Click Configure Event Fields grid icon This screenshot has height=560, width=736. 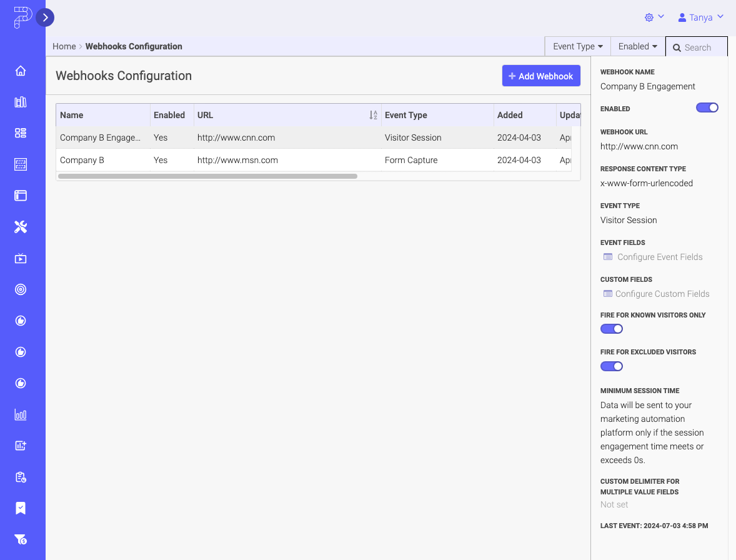pos(608,256)
